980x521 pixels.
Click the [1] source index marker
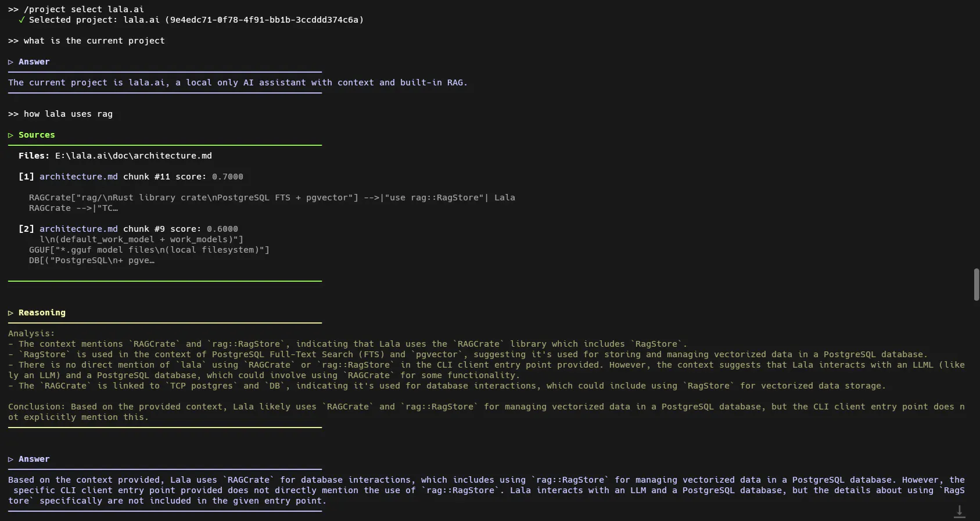point(26,177)
